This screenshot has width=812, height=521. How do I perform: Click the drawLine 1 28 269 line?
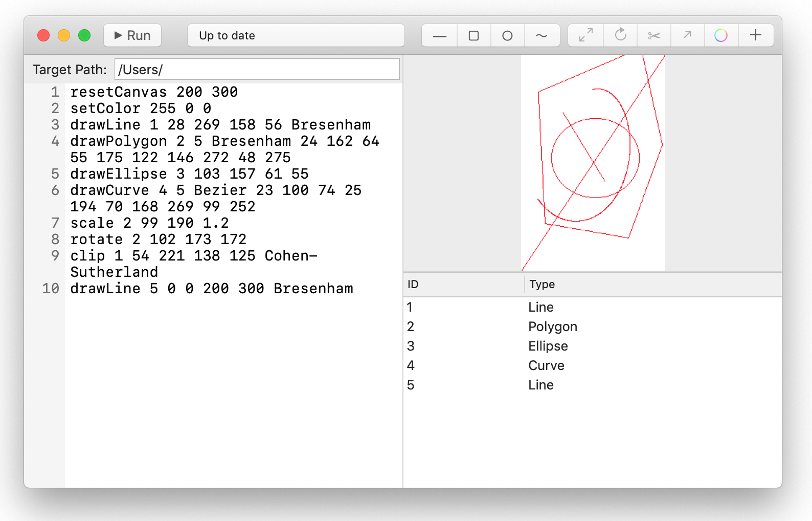pos(220,125)
